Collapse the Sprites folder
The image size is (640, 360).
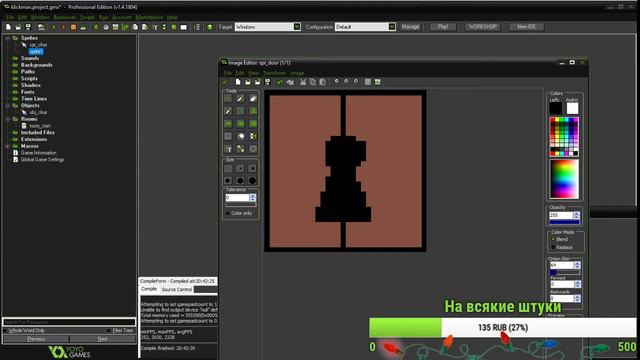7,38
